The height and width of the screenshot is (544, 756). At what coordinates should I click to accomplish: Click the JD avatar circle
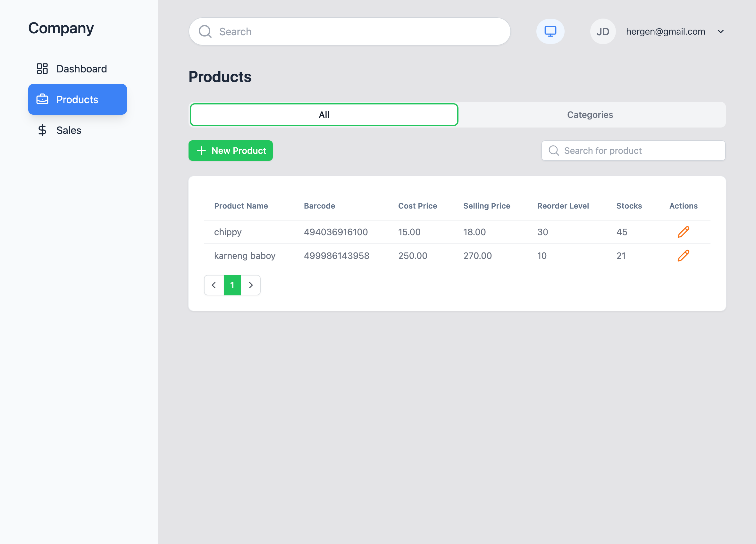point(603,31)
